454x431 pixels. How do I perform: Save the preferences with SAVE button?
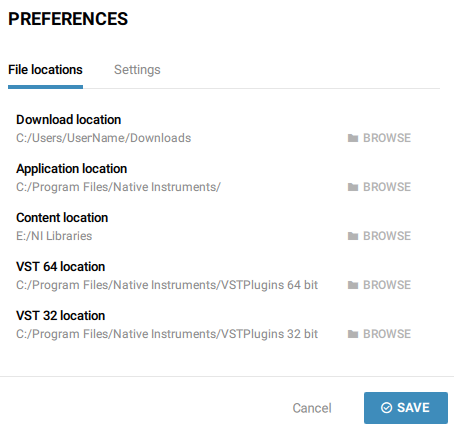point(406,408)
